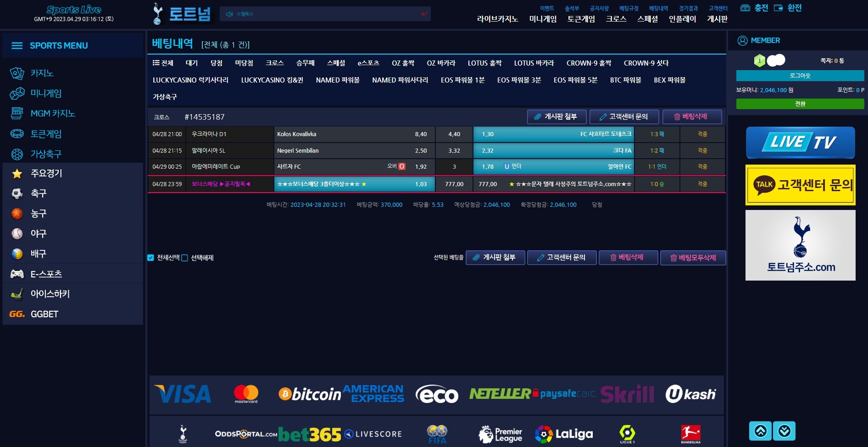The width and height of the screenshot is (868, 447).
Task: Check the 선택해제 checkbox
Action: 184,258
